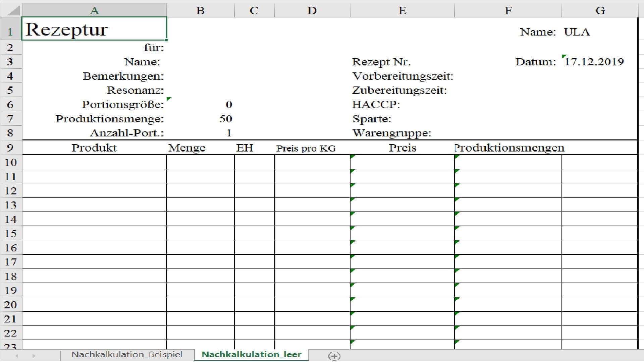
Task: Select column D header
Action: click(x=312, y=10)
